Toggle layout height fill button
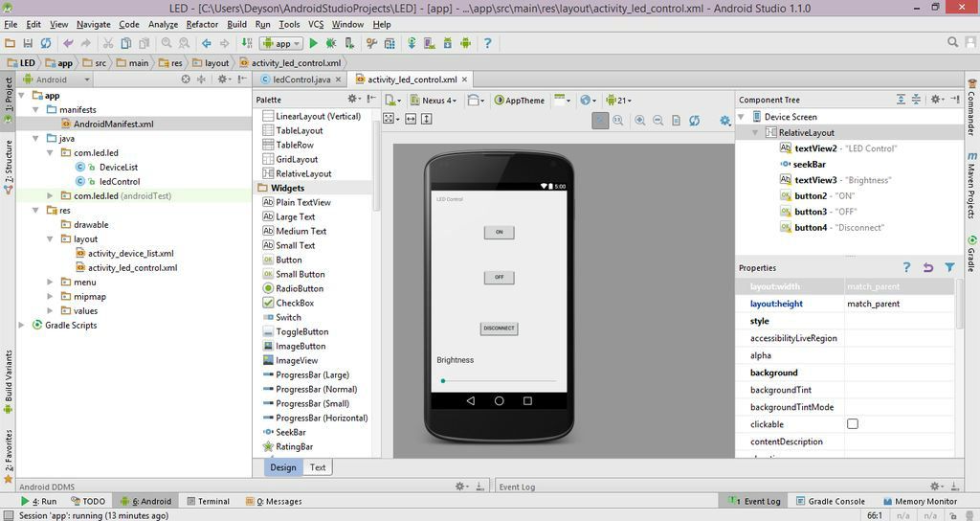 [x=426, y=119]
